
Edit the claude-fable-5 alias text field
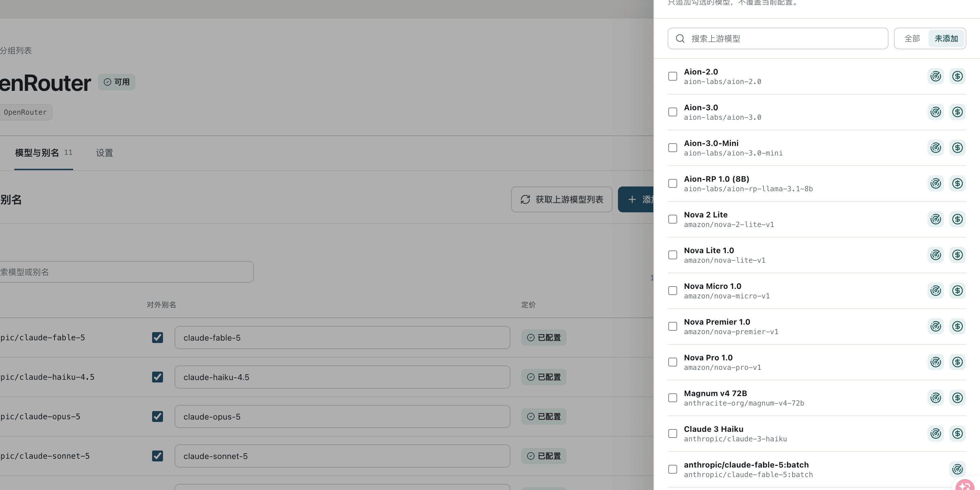[x=342, y=338]
